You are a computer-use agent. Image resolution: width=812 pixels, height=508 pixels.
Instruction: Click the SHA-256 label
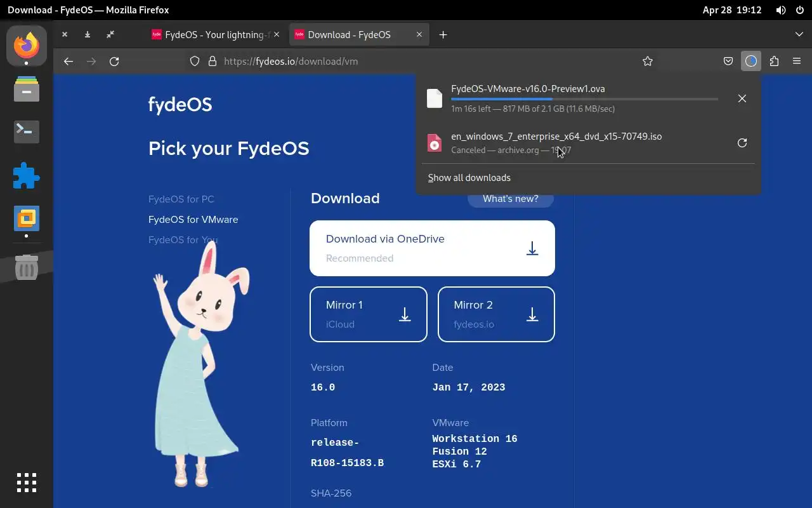(331, 493)
